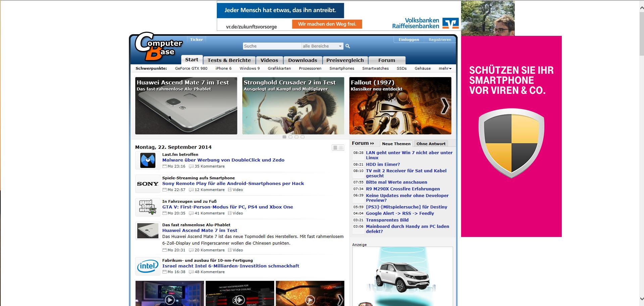
Task: Go to the Forum tab
Action: (387, 60)
